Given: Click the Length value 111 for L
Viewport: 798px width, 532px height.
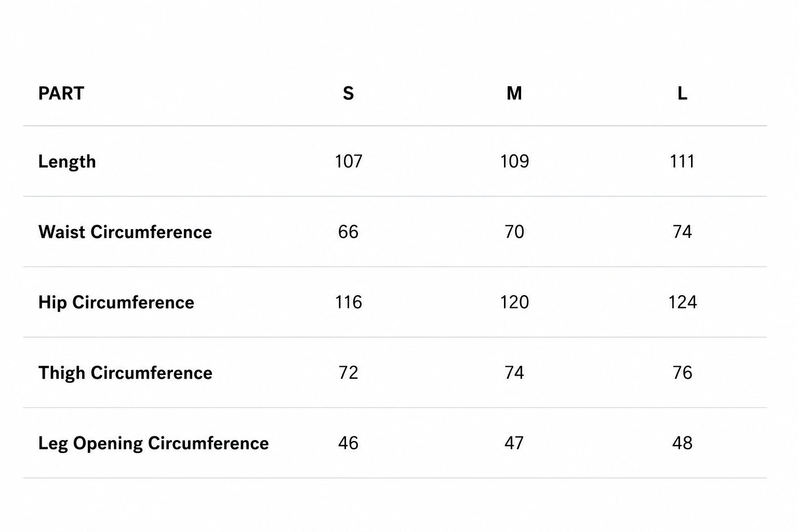Looking at the screenshot, I should point(682,162).
